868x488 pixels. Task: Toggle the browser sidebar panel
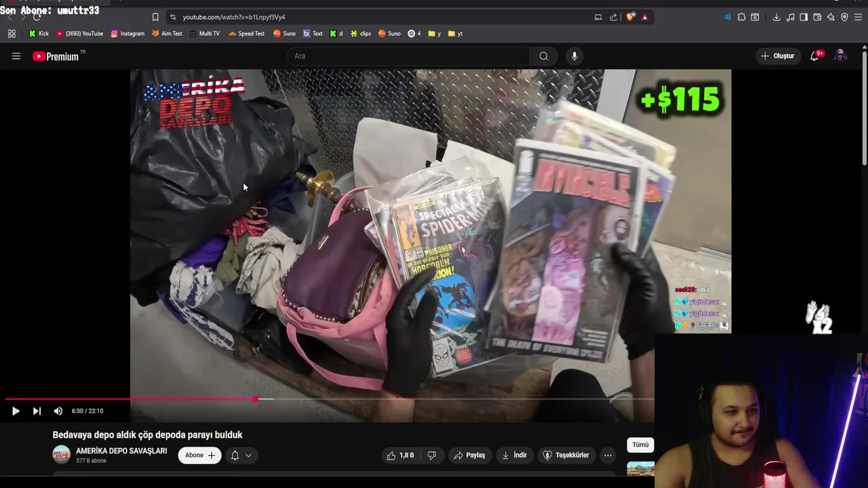pyautogui.click(x=804, y=17)
